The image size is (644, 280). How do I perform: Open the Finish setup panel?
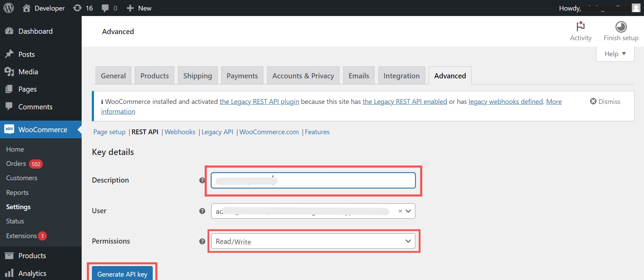pos(621,31)
